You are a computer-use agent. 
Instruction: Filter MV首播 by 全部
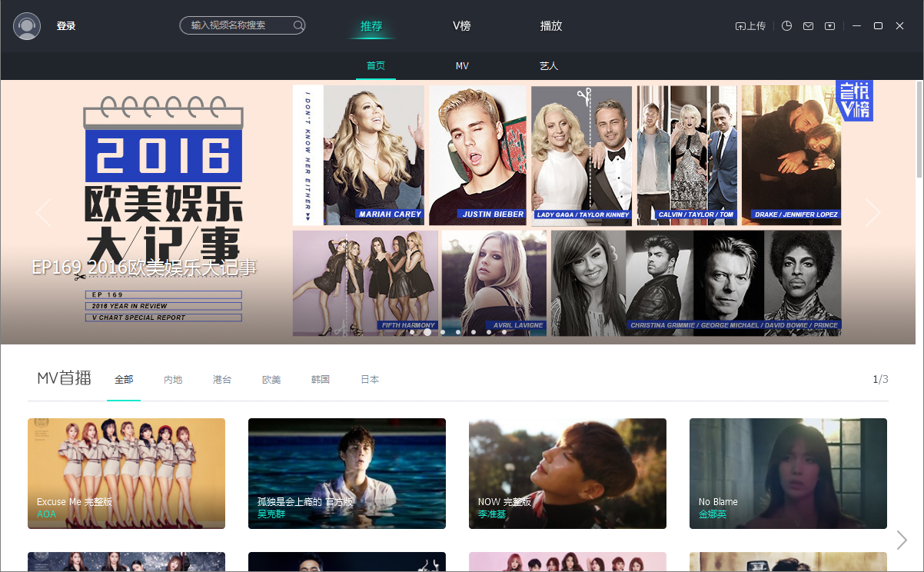(x=124, y=380)
